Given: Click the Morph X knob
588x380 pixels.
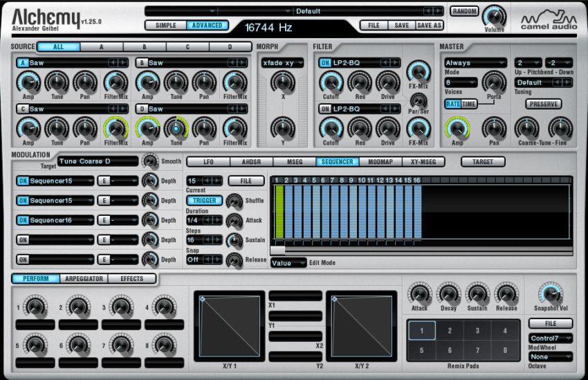Looking at the screenshot, I should 283,82.
